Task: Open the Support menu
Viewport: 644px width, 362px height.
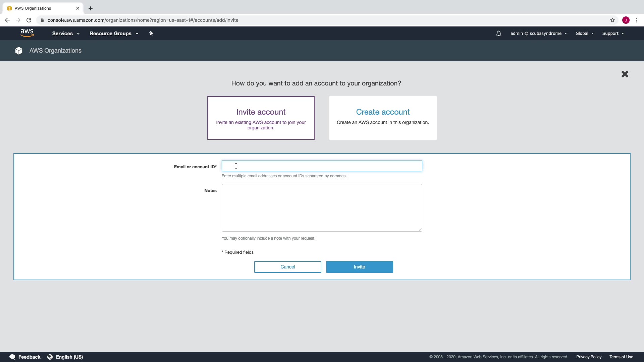Action: (x=613, y=34)
